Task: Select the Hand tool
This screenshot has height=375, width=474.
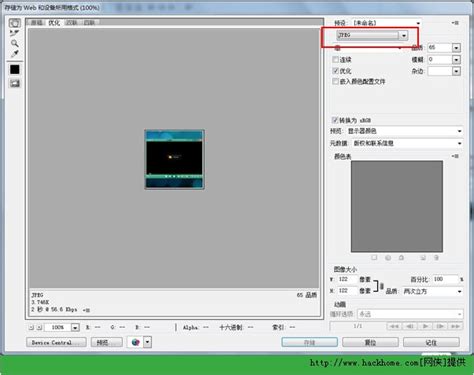Action: click(x=14, y=23)
